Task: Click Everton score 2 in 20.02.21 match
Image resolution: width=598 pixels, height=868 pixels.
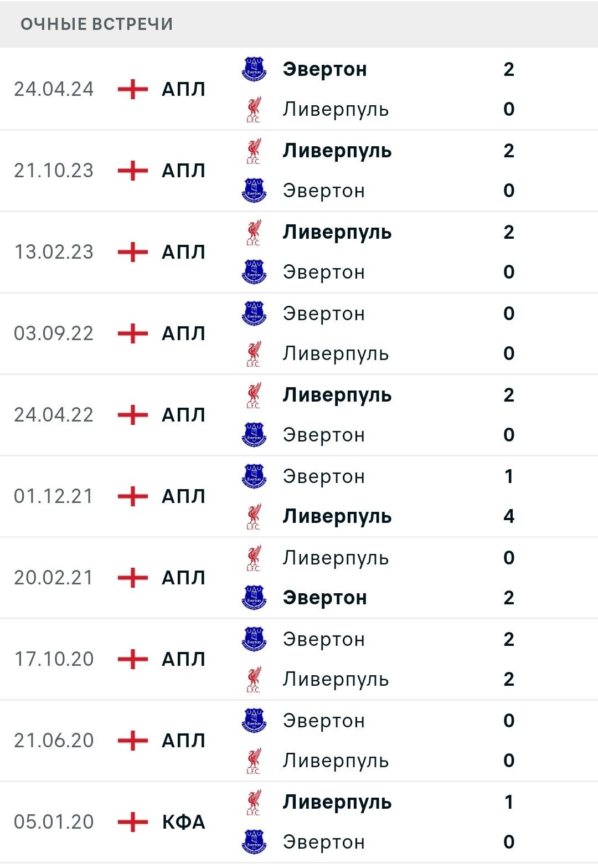Action: [x=509, y=598]
